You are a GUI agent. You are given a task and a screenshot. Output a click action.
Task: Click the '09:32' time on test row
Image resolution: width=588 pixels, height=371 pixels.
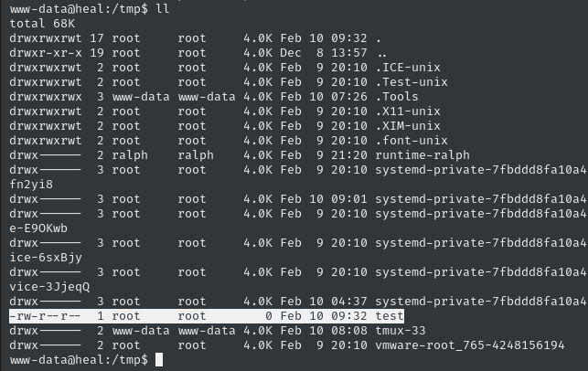click(x=348, y=316)
